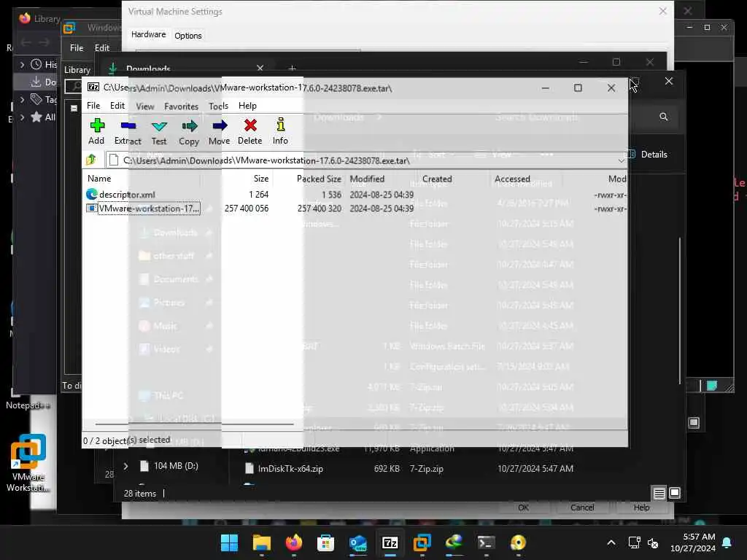Run Test on the archive

pyautogui.click(x=159, y=131)
